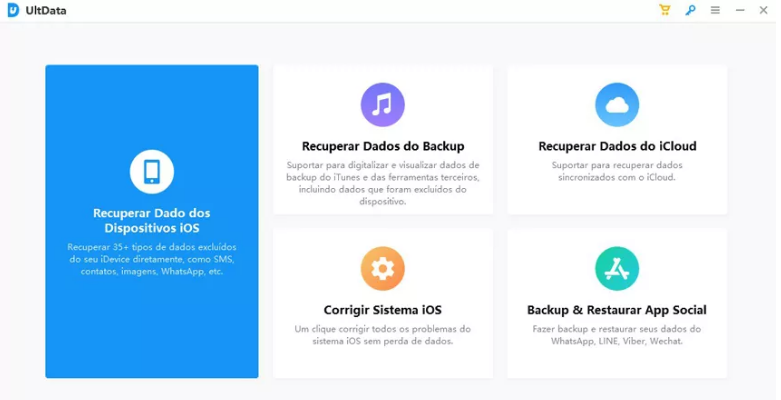This screenshot has width=781, height=400.
Task: Click the green App Store icon
Action: (617, 268)
